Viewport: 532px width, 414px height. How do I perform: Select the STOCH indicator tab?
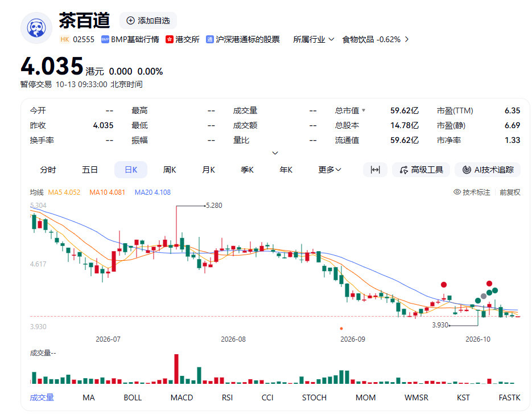[x=314, y=397]
